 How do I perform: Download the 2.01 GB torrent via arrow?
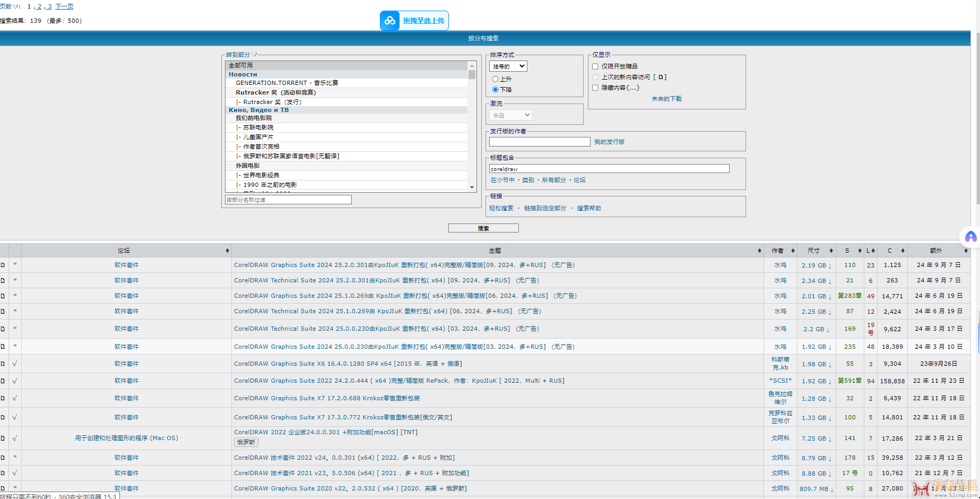pos(830,296)
